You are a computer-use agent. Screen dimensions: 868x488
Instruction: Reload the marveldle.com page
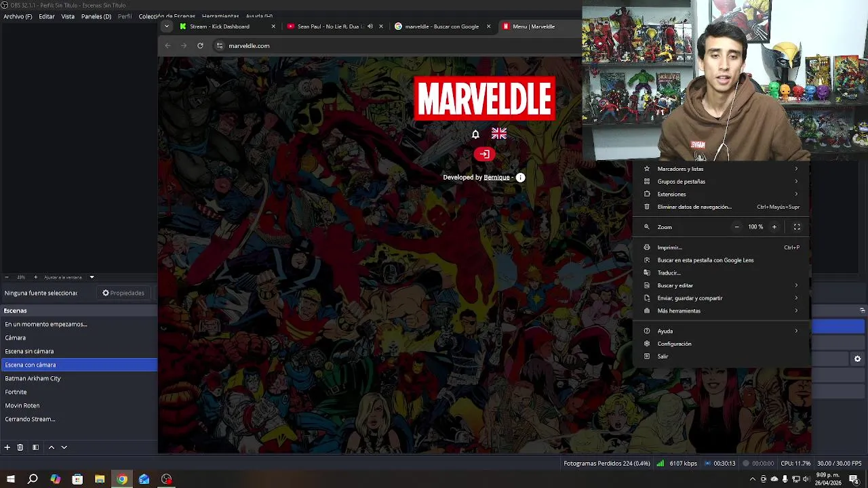pyautogui.click(x=200, y=45)
